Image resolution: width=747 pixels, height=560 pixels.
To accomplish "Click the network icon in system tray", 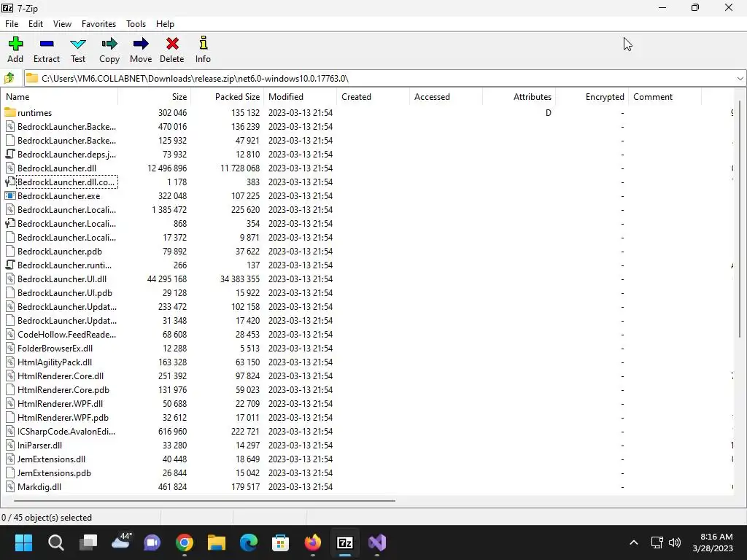I will [657, 542].
